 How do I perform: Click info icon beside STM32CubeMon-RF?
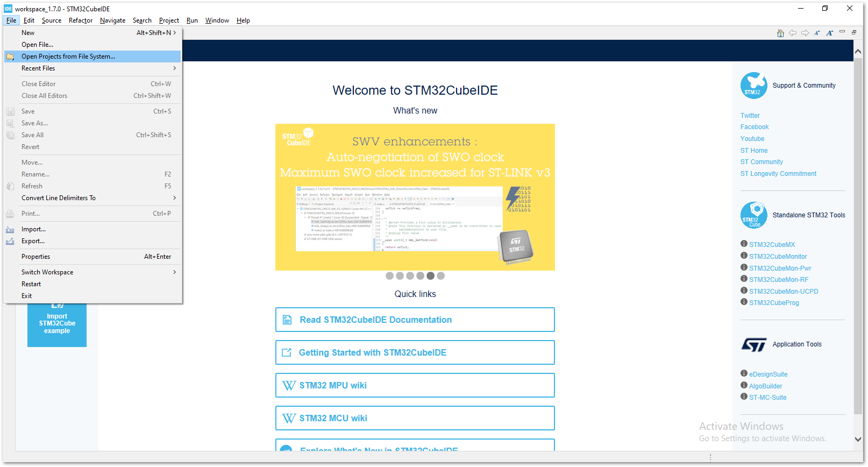744,279
